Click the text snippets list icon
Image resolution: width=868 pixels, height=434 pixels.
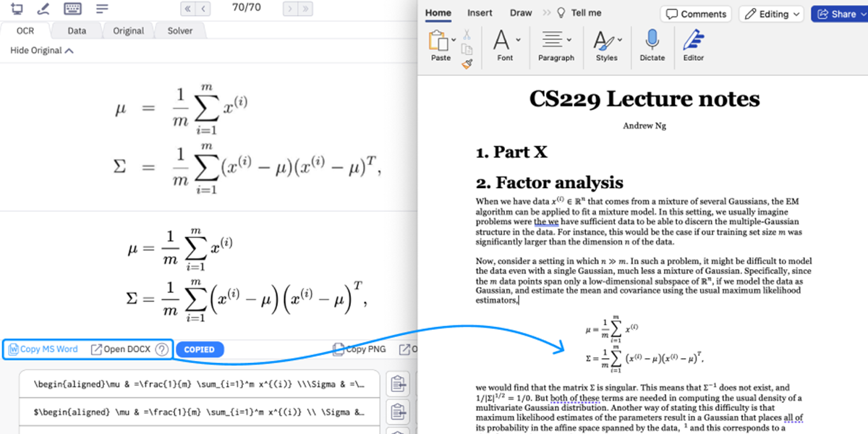click(x=101, y=9)
